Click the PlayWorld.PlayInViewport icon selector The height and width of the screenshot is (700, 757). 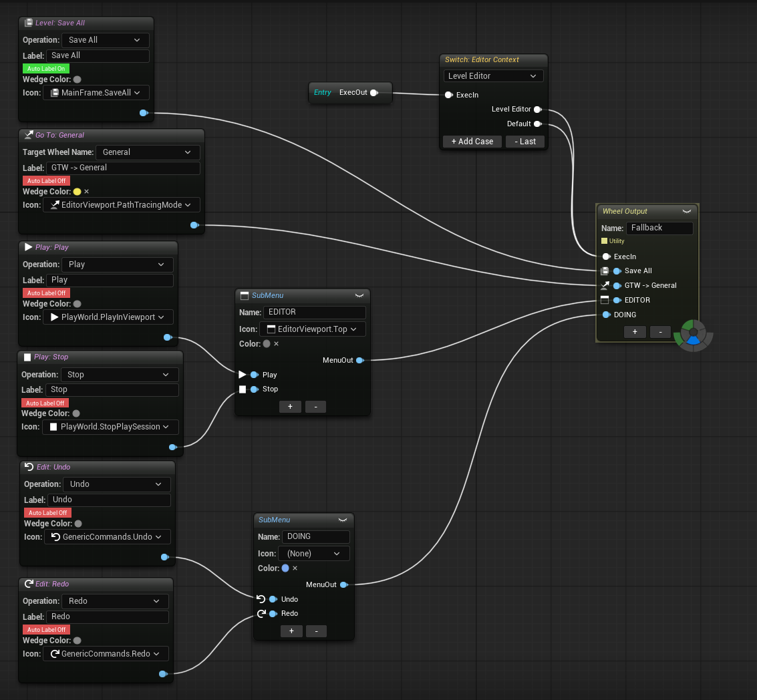(108, 317)
